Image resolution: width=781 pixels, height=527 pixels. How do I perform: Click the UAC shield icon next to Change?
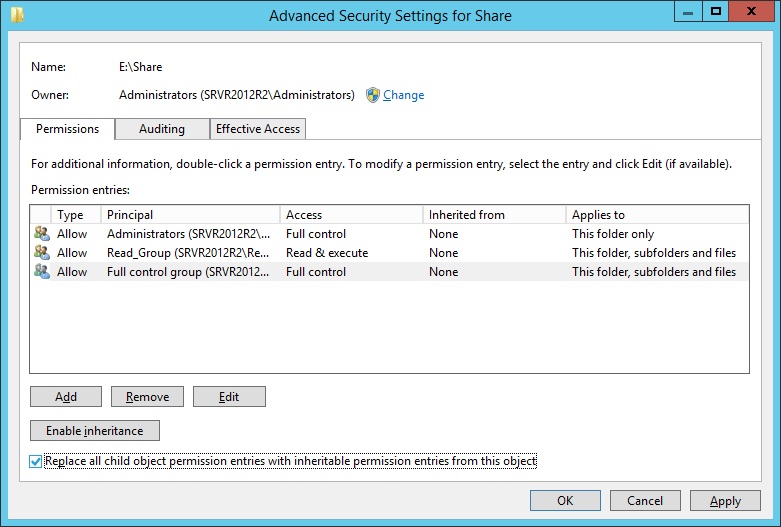click(x=373, y=95)
